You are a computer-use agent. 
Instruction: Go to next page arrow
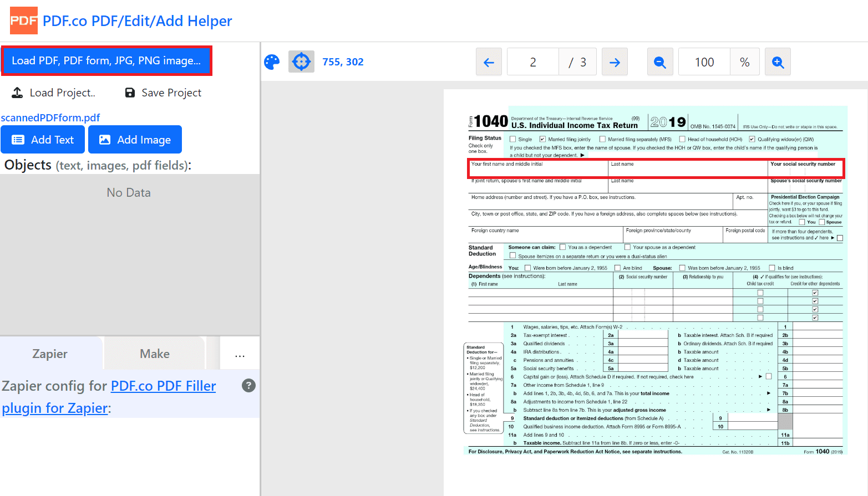coord(615,62)
